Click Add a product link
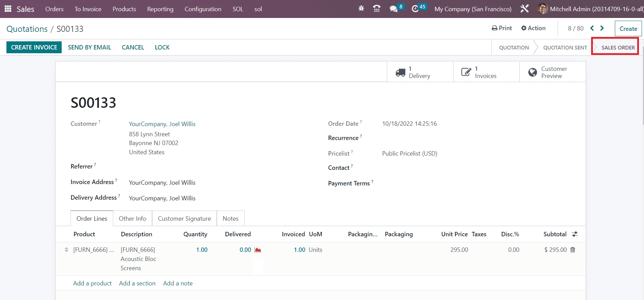 pos(92,283)
